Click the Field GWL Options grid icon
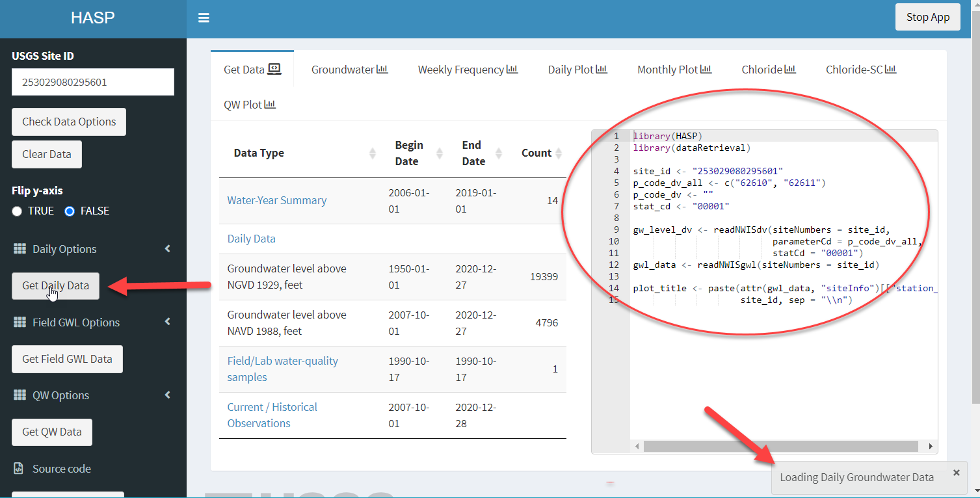980x498 pixels. (x=19, y=322)
